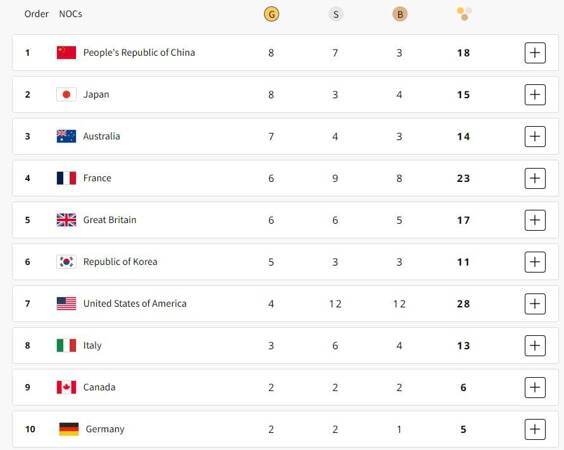The width and height of the screenshot is (564, 450).
Task: Click the NOCs column header
Action: [70, 14]
